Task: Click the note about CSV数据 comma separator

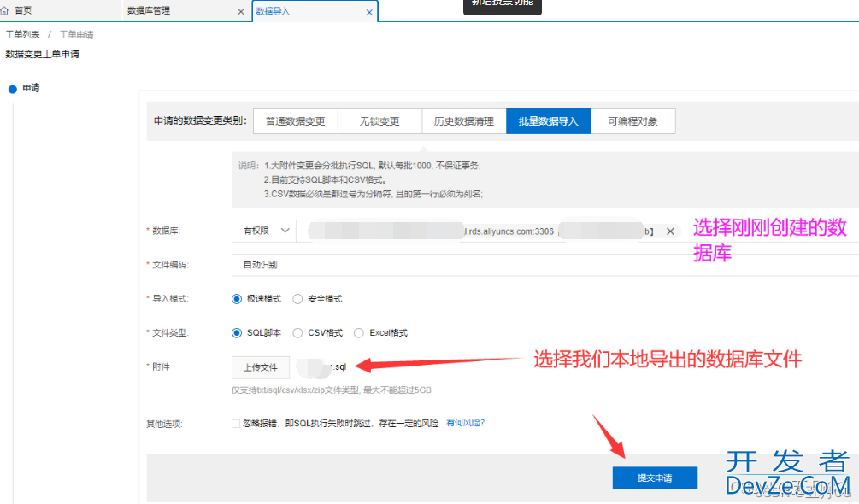Action: coord(373,194)
